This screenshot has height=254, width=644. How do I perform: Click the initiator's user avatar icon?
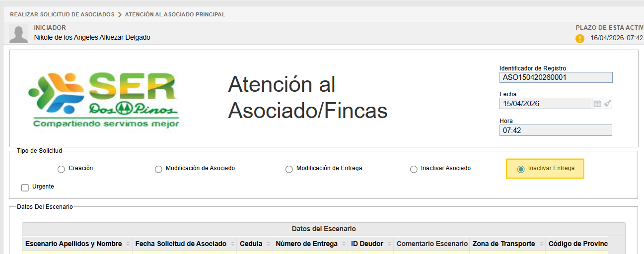[19, 33]
